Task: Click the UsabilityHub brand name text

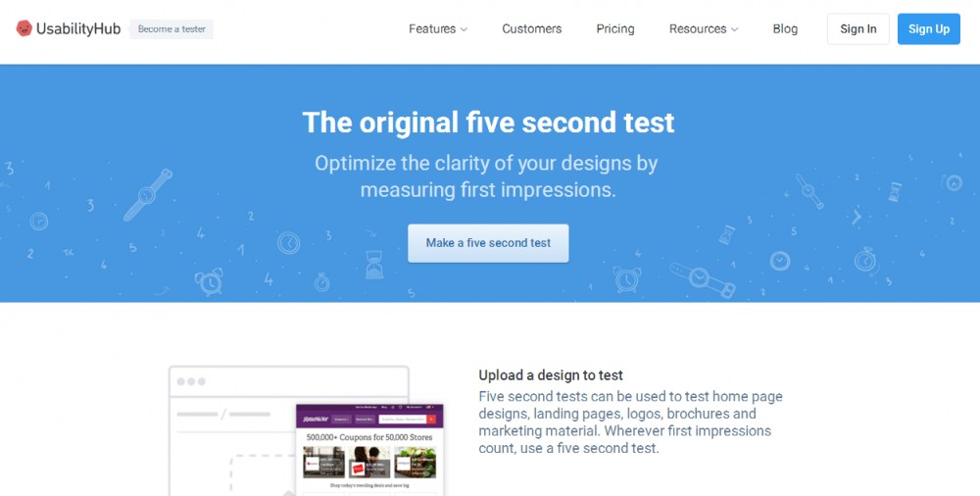Action: coord(78,28)
